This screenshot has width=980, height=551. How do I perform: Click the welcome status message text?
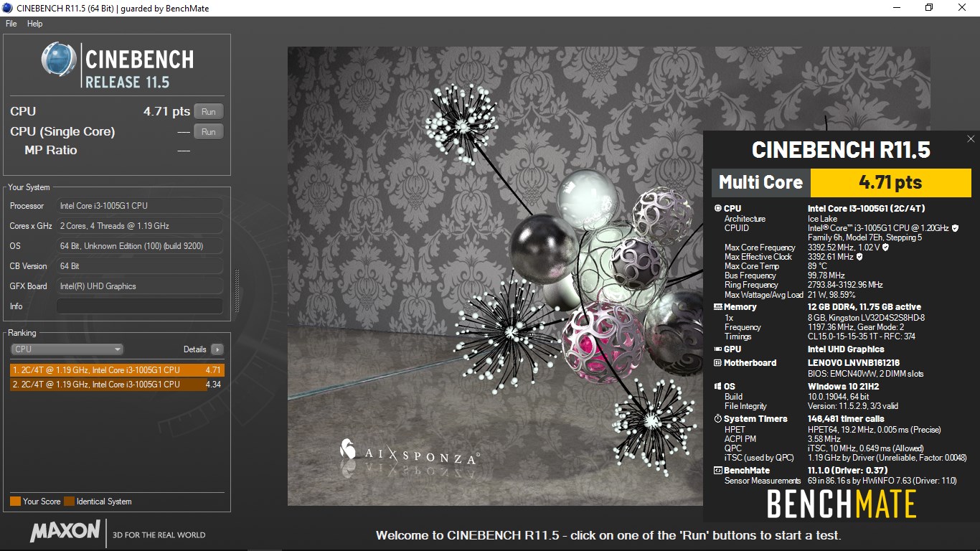pyautogui.click(x=608, y=535)
